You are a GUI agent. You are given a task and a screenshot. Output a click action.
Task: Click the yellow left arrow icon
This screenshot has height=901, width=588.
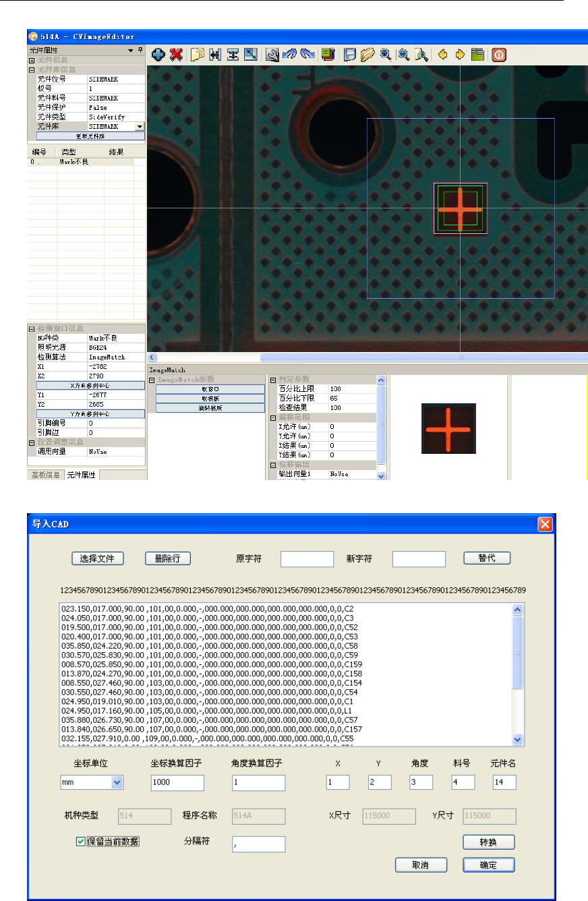pos(443,55)
